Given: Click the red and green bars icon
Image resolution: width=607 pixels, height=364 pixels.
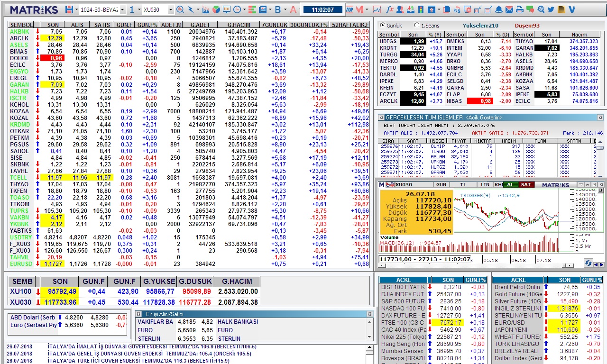Looking at the screenshot, I should [252, 9].
